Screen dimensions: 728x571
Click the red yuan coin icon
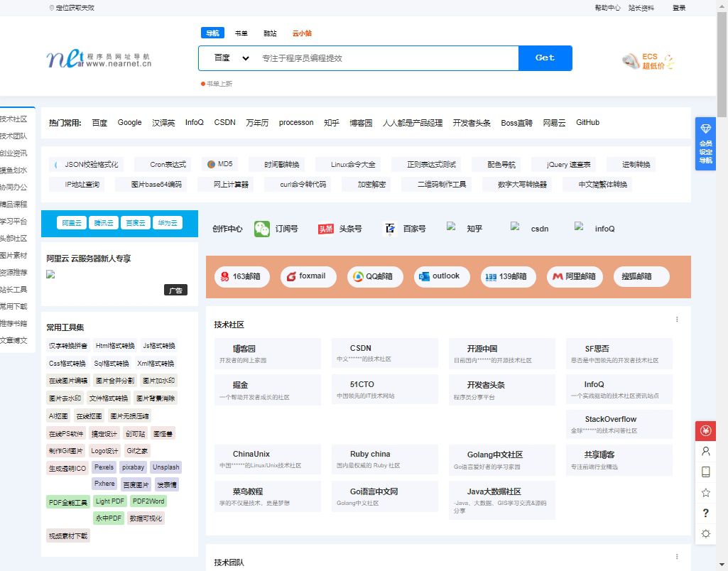pos(705,431)
